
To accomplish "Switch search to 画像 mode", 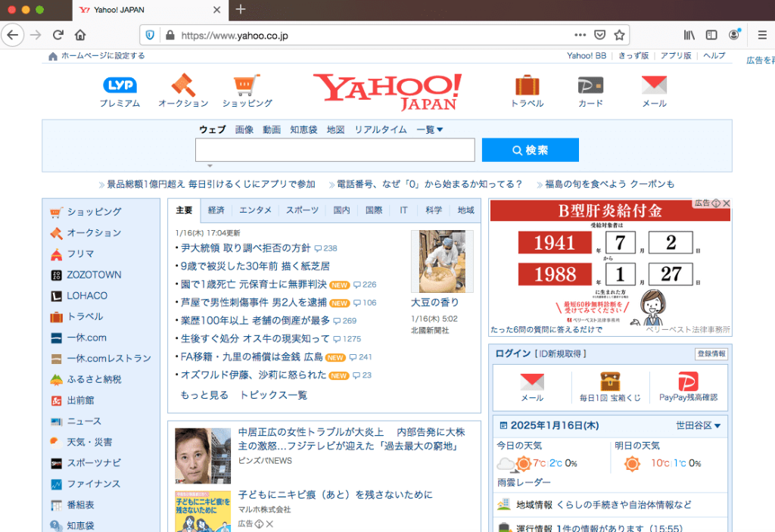I will click(244, 129).
